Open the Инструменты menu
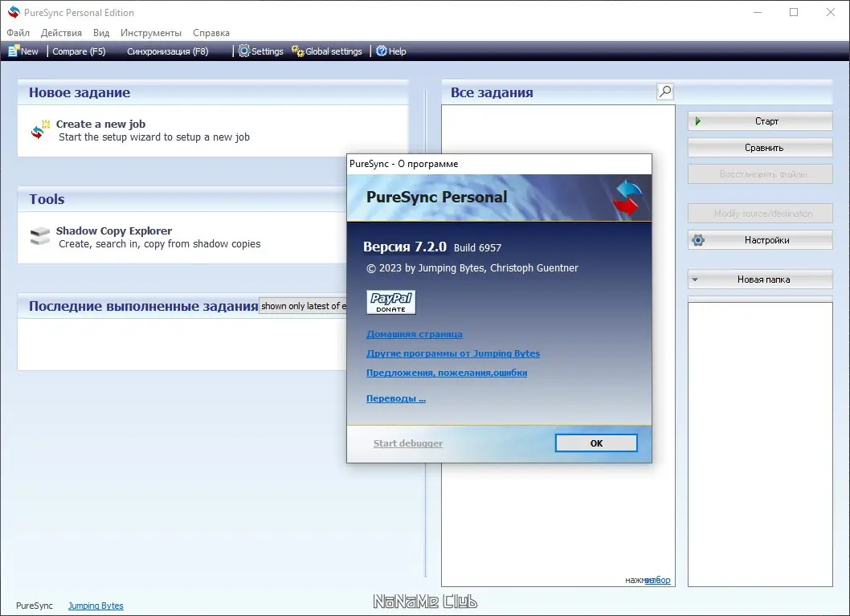The width and height of the screenshot is (850, 616). coord(151,32)
